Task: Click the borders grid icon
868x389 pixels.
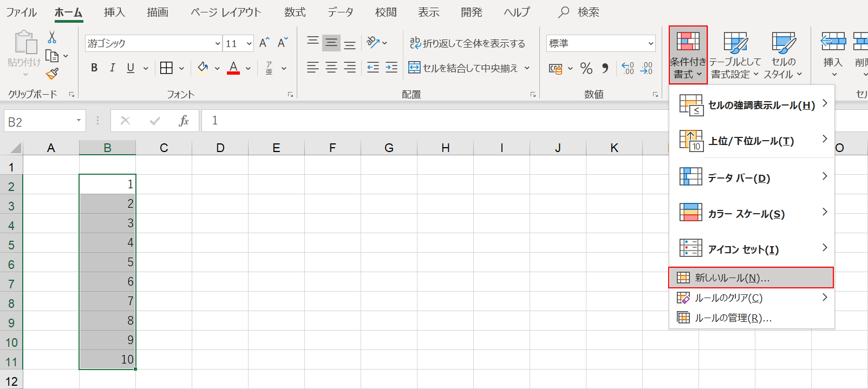Action: click(167, 68)
